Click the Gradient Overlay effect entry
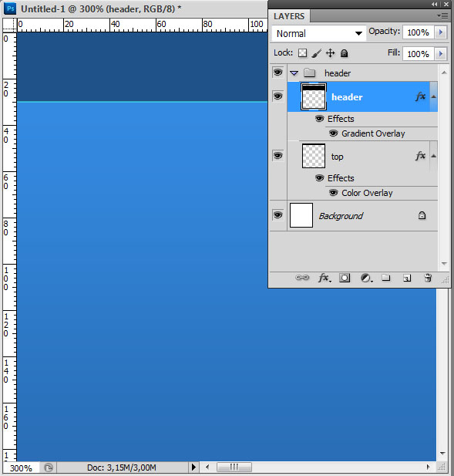Screen dimensions: 454x476 [373, 133]
